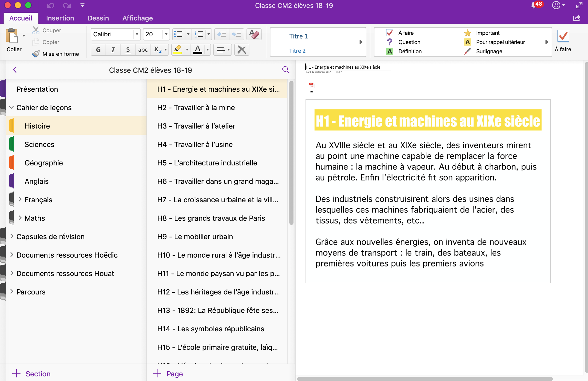Click the clear formatting eraser icon

254,34
